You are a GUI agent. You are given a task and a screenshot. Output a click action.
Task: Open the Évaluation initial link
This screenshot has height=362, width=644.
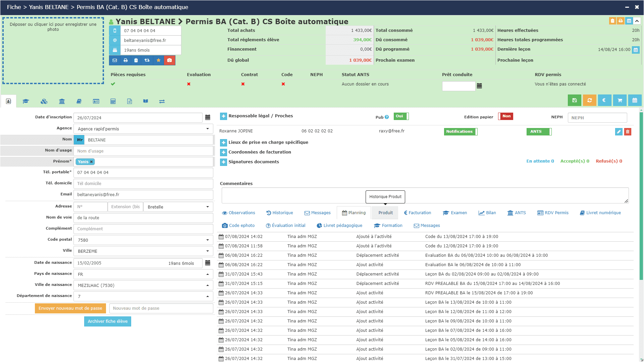(x=285, y=226)
